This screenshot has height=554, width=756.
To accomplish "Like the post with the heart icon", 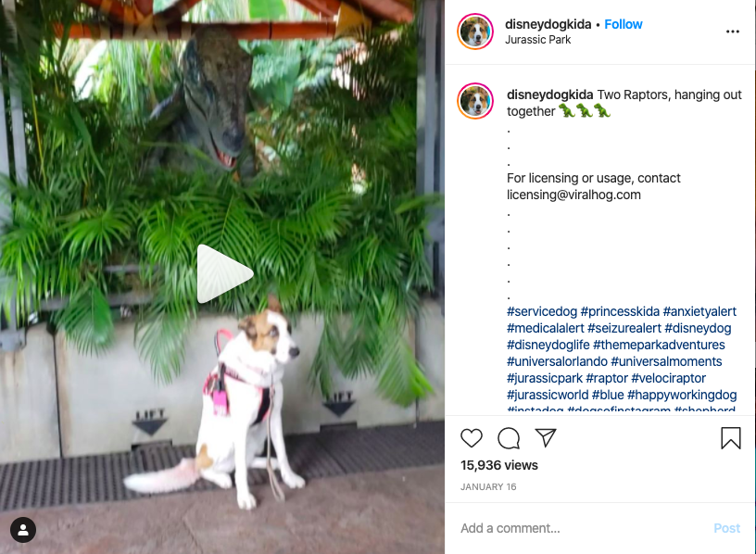I will point(471,438).
